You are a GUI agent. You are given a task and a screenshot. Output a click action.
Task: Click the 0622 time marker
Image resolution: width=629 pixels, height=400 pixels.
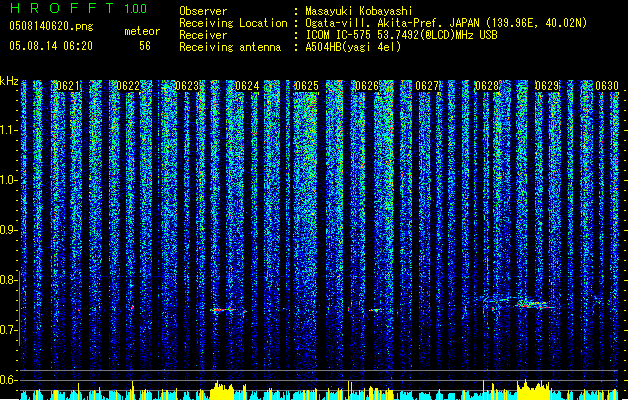[x=128, y=86]
